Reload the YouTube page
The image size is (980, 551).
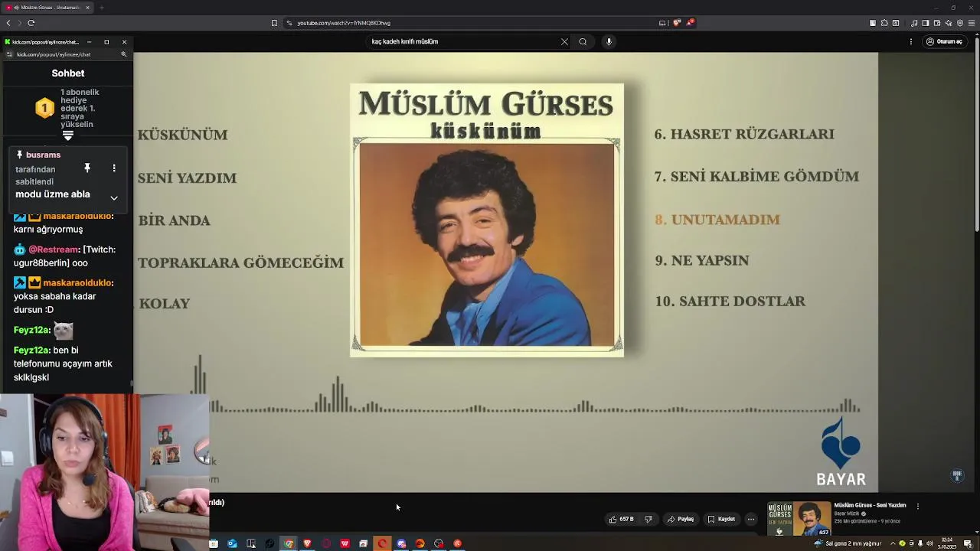[31, 23]
